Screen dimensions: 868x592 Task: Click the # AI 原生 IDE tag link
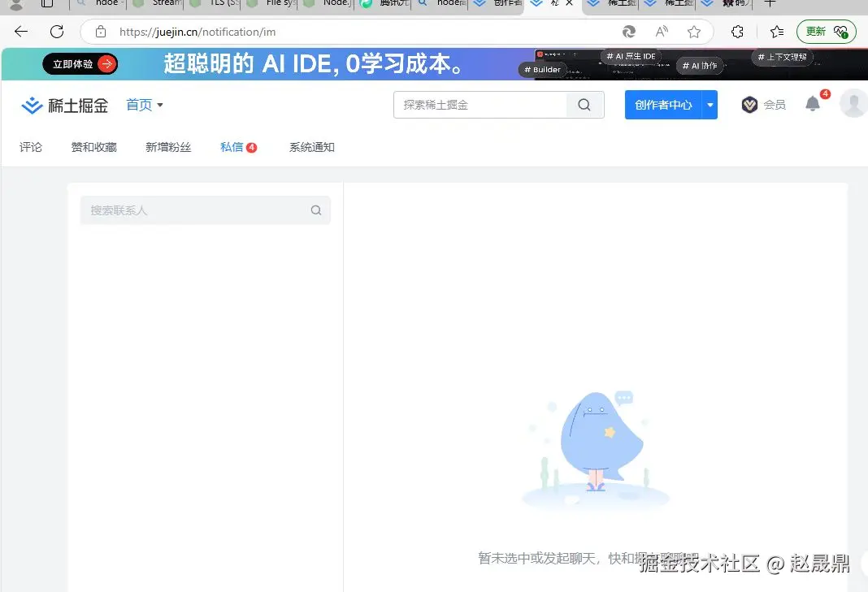point(631,56)
